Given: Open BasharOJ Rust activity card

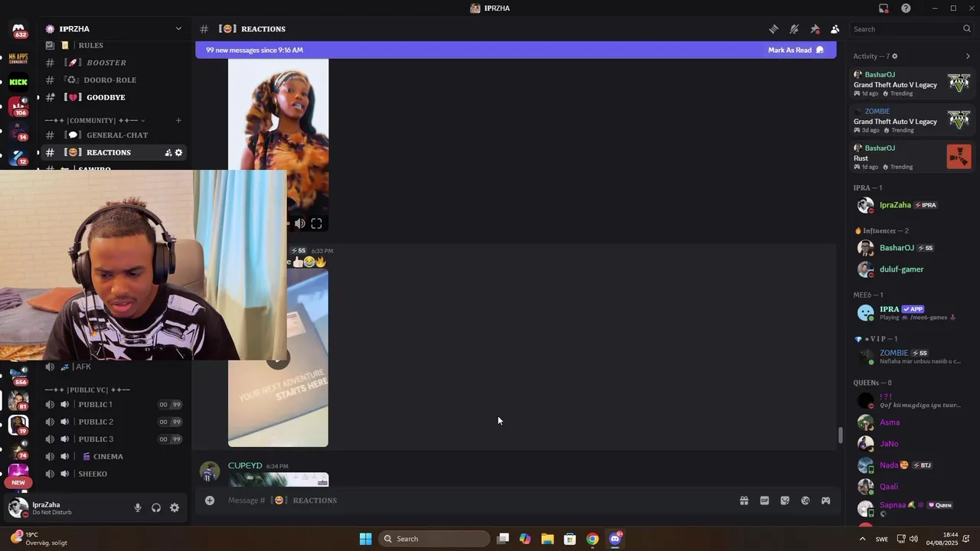Looking at the screenshot, I should coord(913,158).
